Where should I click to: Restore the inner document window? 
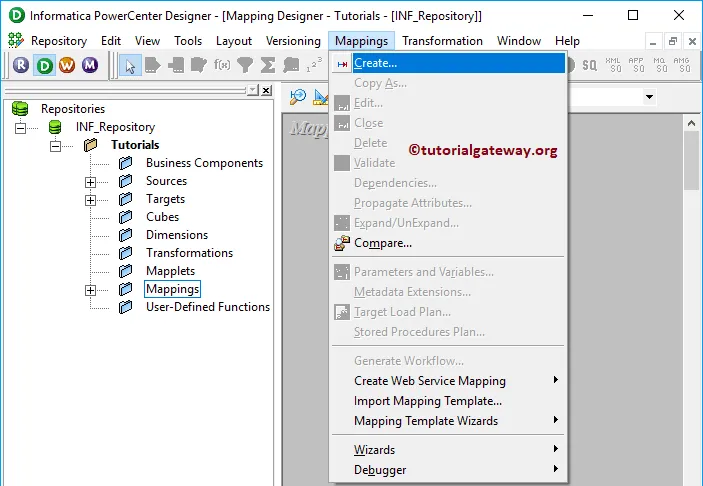pos(673,41)
